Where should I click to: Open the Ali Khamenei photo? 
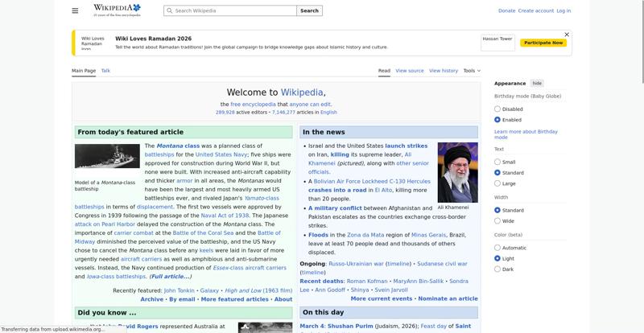click(x=457, y=172)
